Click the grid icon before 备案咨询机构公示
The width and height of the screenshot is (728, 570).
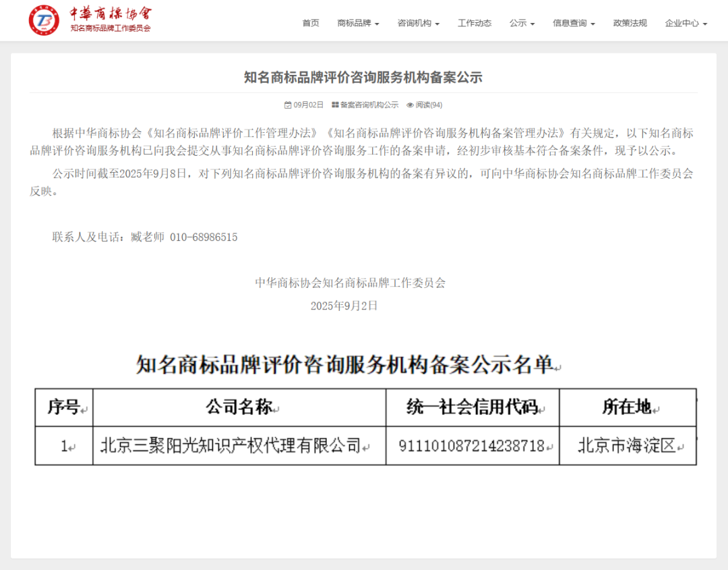point(335,105)
